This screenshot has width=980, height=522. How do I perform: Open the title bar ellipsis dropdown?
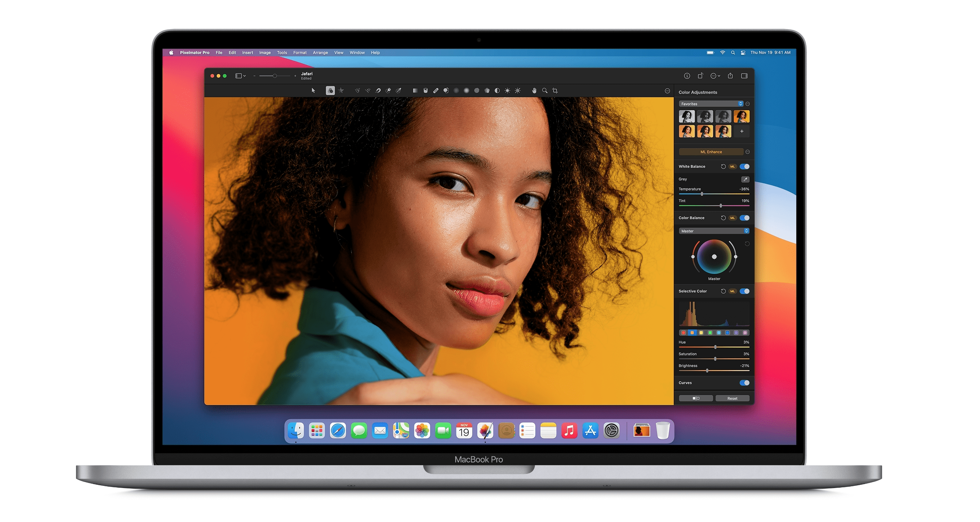pyautogui.click(x=715, y=76)
